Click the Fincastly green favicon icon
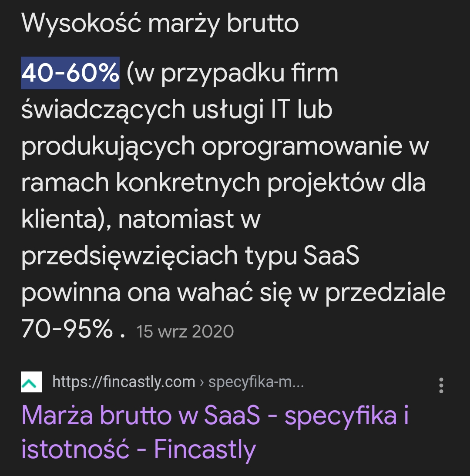The width and height of the screenshot is (470, 476). 31,382
